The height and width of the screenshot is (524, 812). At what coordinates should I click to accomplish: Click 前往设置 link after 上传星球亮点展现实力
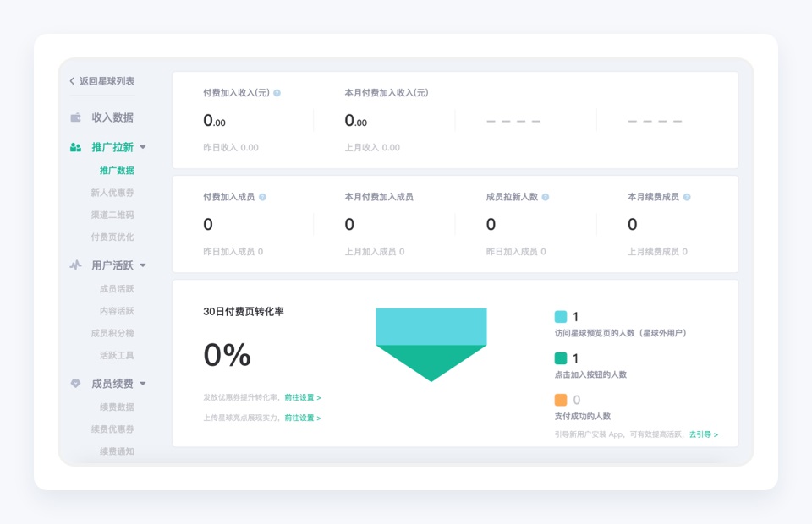[303, 418]
